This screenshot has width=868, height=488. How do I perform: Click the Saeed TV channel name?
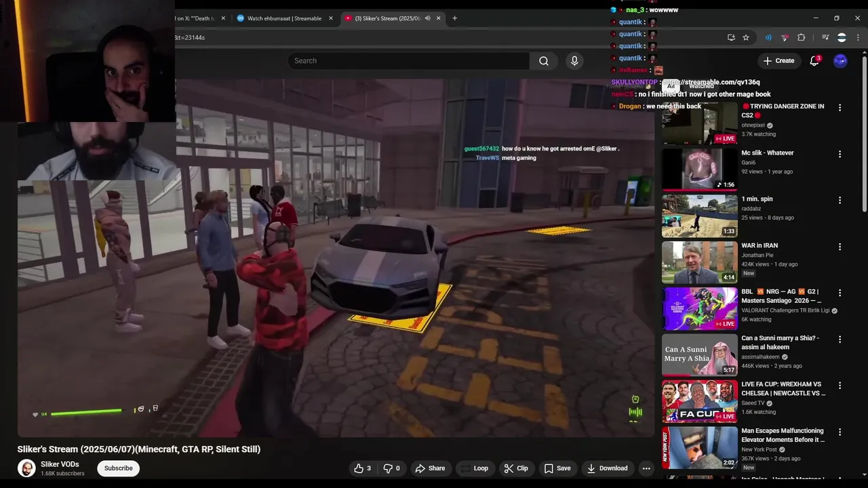pyautogui.click(x=753, y=403)
